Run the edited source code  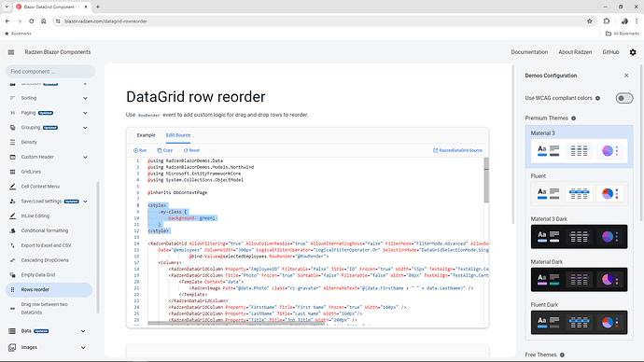tap(140, 150)
